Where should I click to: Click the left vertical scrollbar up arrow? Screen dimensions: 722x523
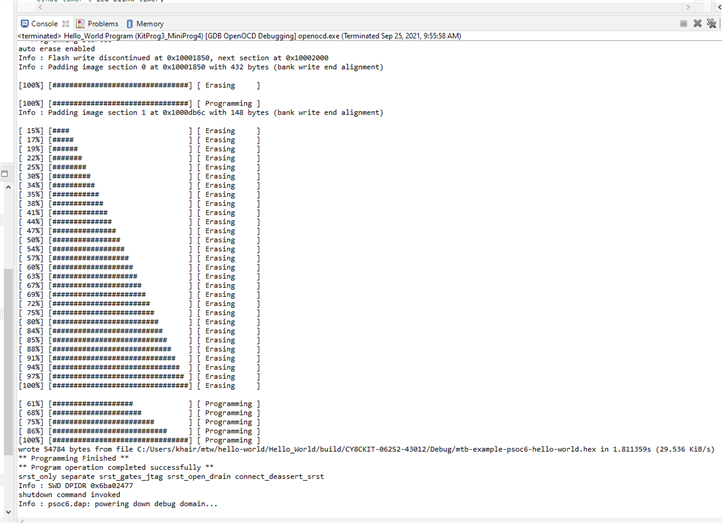point(8,187)
